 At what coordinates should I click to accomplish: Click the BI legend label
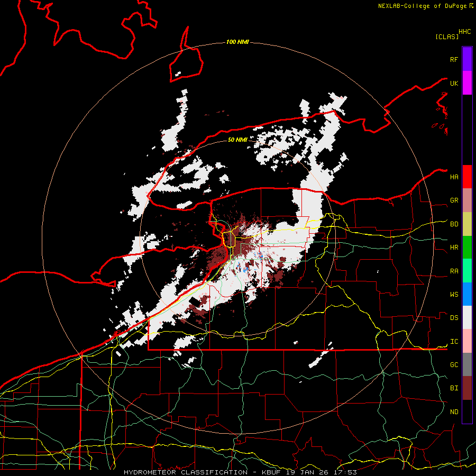(x=454, y=388)
